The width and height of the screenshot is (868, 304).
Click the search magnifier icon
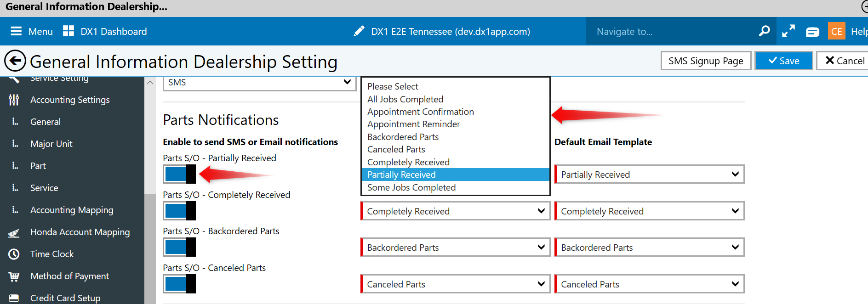coord(764,31)
